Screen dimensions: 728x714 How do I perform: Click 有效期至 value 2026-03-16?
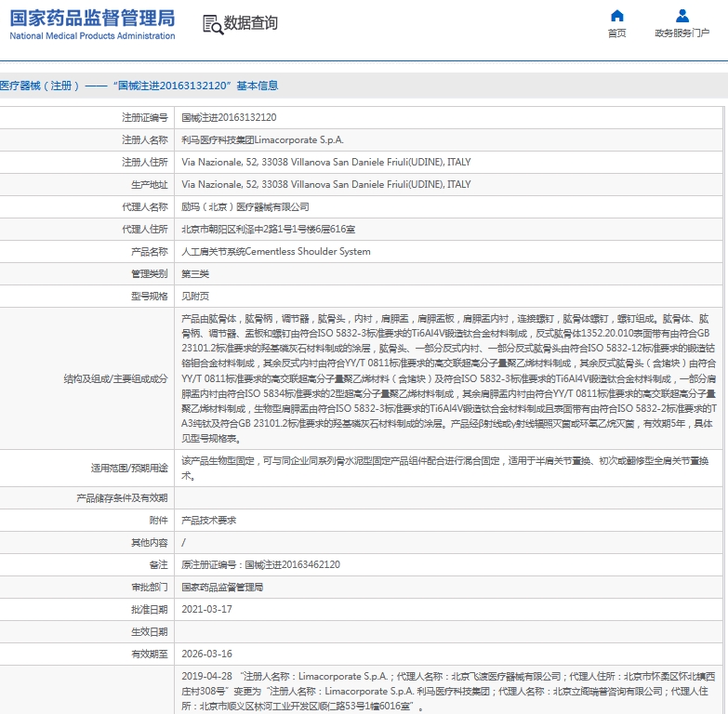pos(206,654)
